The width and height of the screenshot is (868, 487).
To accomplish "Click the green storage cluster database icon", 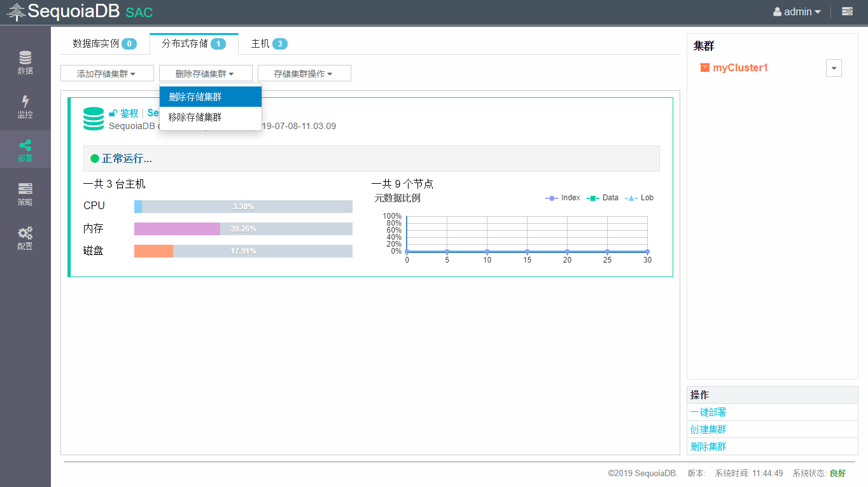I will [x=94, y=119].
